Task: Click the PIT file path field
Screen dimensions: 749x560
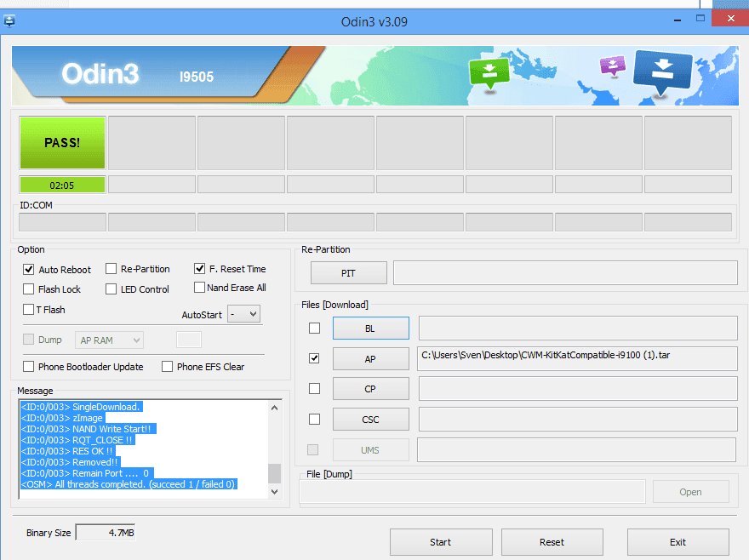Action: (x=565, y=273)
